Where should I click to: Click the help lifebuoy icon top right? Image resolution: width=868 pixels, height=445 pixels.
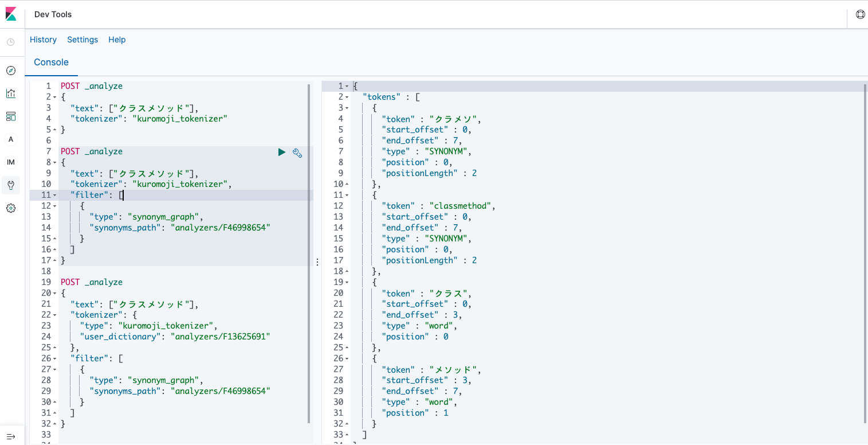point(860,14)
